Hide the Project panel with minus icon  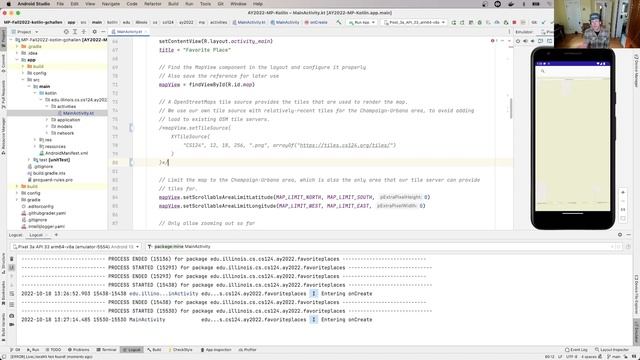(x=103, y=31)
